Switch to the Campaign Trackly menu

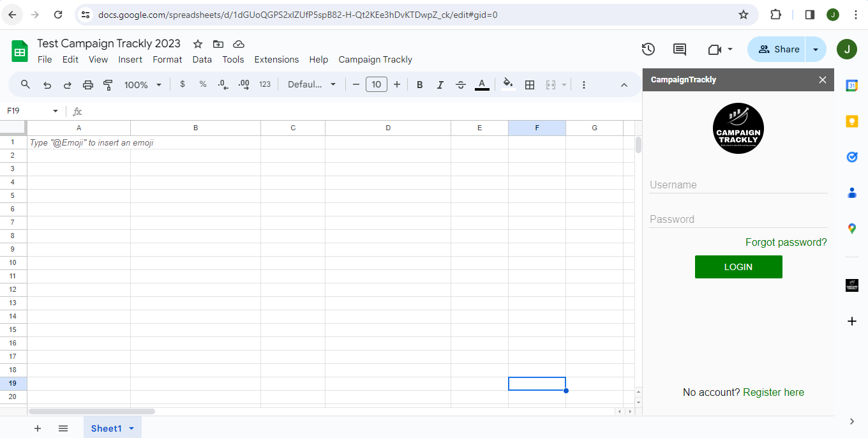tap(375, 59)
